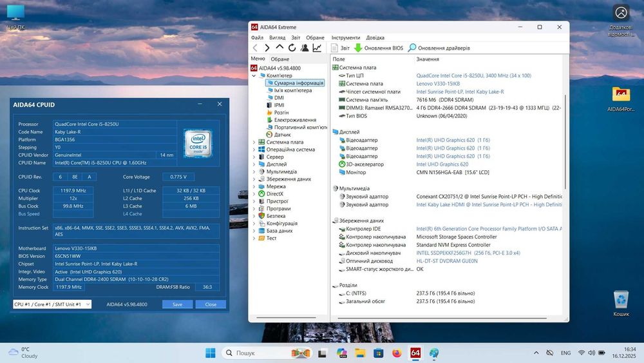Open the volume control in system tray
644x363 pixels.
tap(591, 353)
